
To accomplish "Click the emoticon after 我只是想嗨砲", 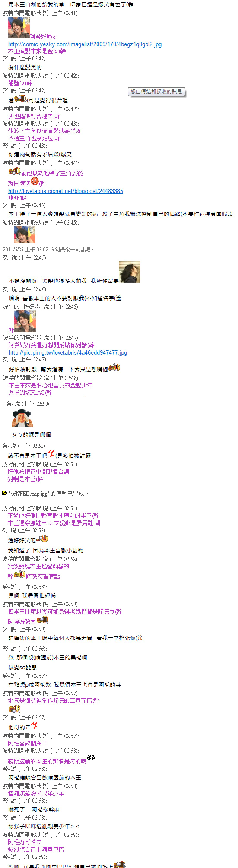I will [x=114, y=367].
